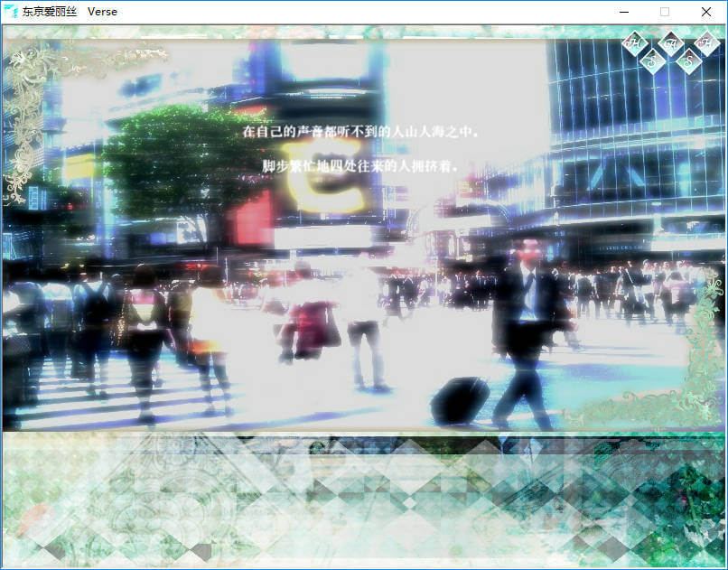The image size is (728, 570).
Task: Click the narration line starting with 脚步繁忙地
Action: [360, 166]
